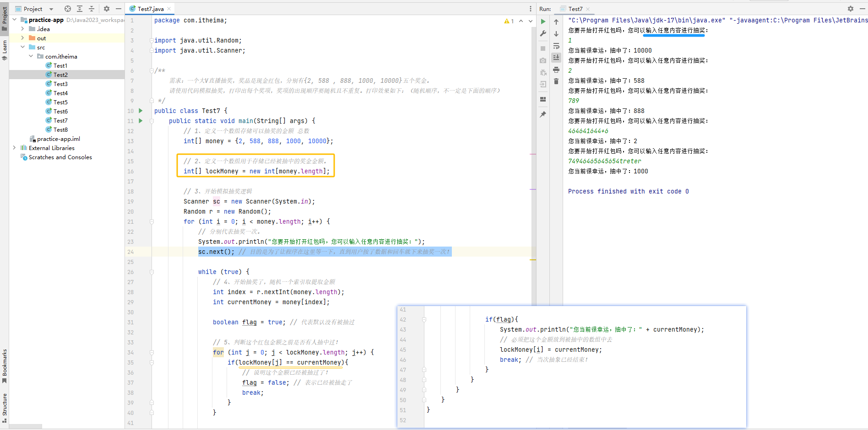Collapse the src folder
Image resolution: width=868 pixels, height=430 pixels.
pos(22,47)
